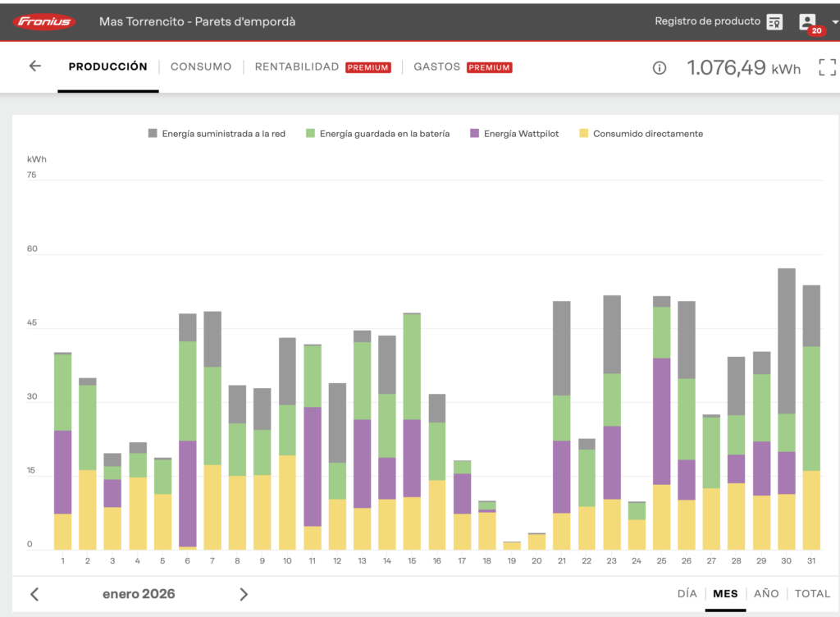Open the info icon beside total kWh
Screen dimensions: 840x617
[x=659, y=68]
